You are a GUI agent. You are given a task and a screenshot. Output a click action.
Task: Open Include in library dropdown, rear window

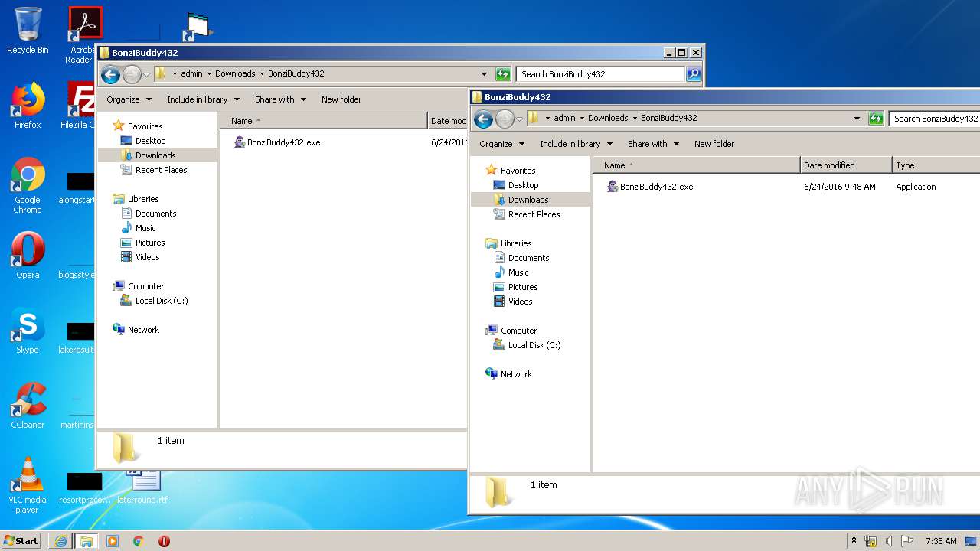coord(204,99)
